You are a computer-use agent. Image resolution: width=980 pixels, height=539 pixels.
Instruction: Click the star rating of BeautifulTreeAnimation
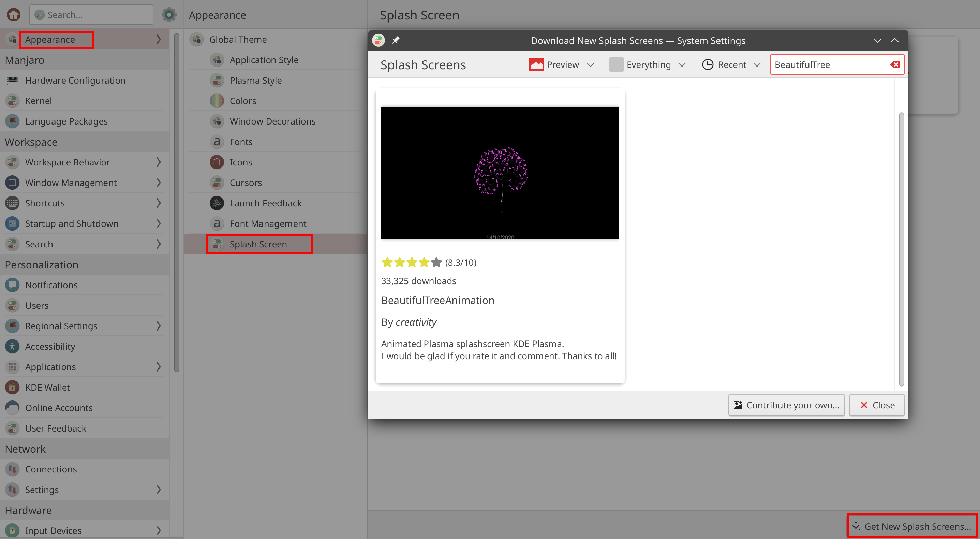click(411, 262)
